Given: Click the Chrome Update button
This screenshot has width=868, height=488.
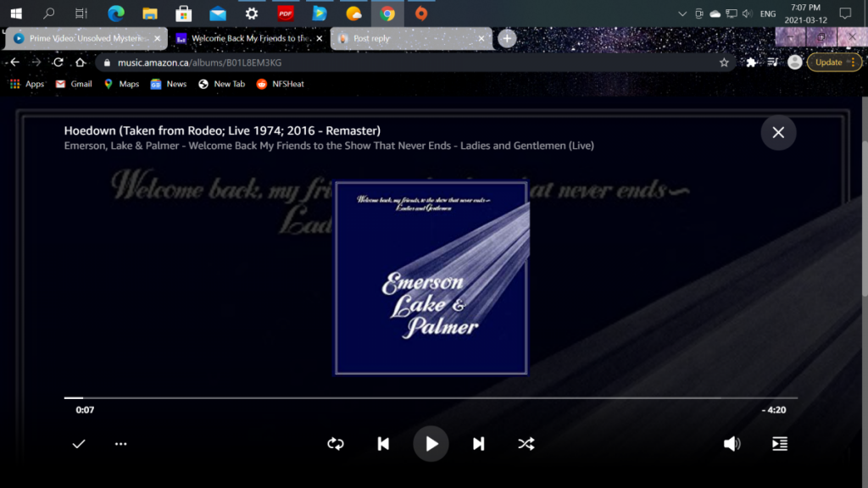Looking at the screenshot, I should [x=833, y=62].
